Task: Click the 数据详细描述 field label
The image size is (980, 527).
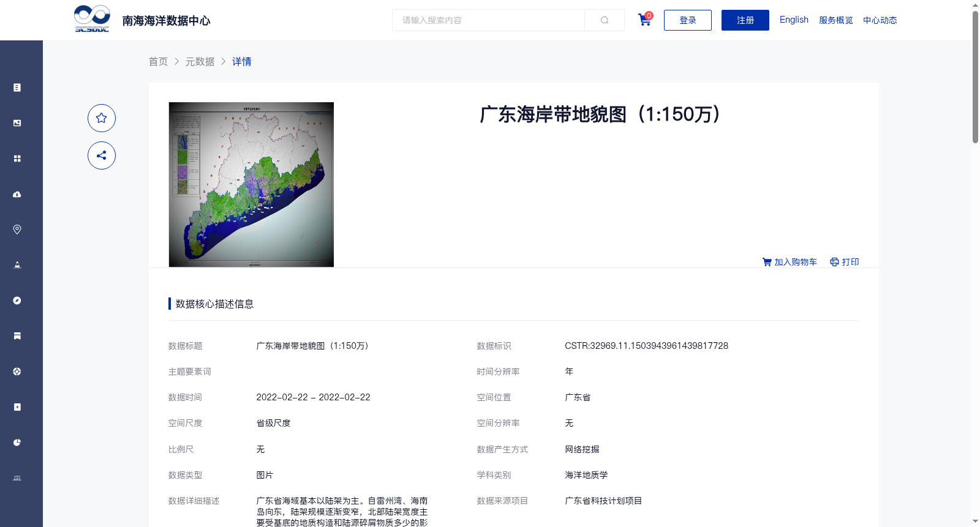Action: click(x=194, y=501)
